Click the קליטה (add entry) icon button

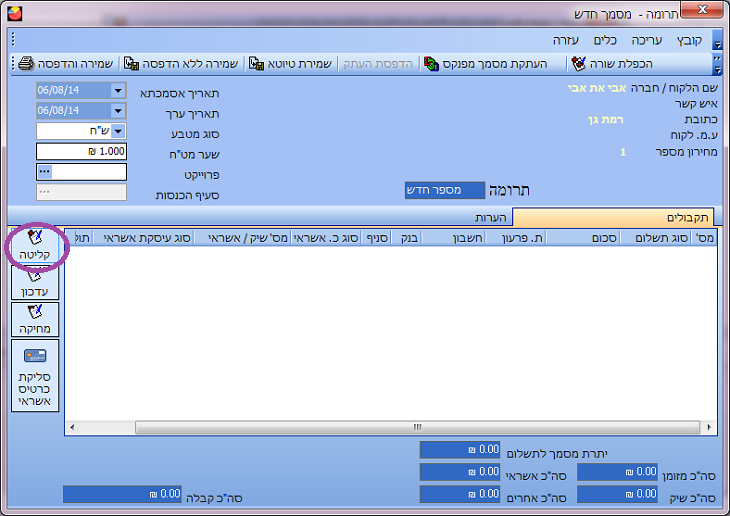tap(35, 245)
